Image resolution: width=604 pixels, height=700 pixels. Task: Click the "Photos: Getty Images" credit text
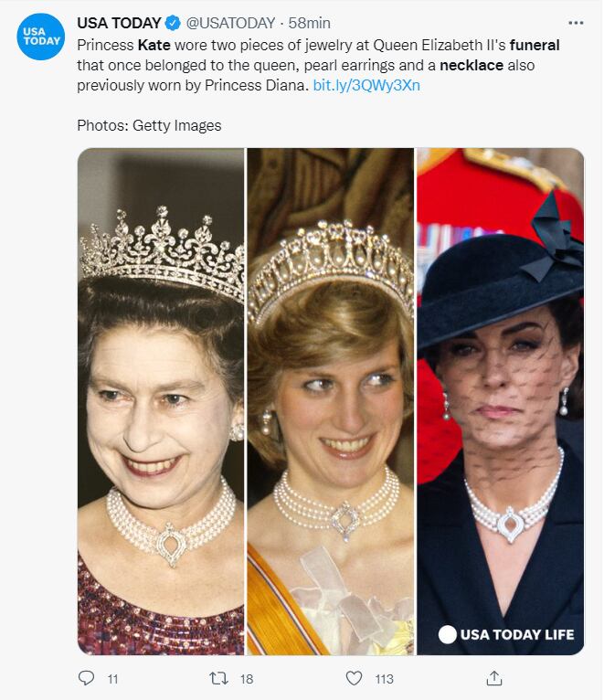(x=149, y=125)
